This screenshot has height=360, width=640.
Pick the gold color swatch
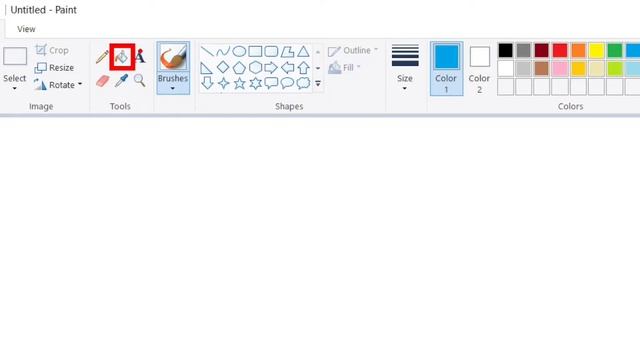(578, 69)
